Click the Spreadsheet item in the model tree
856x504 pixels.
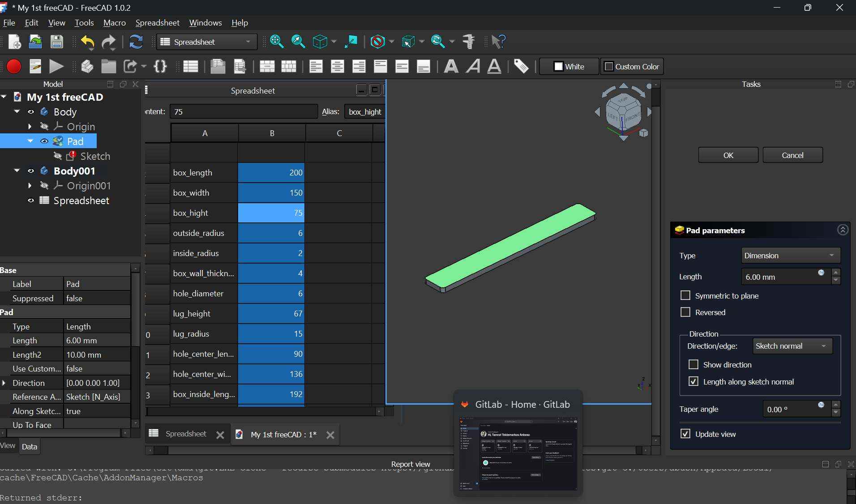(81, 201)
